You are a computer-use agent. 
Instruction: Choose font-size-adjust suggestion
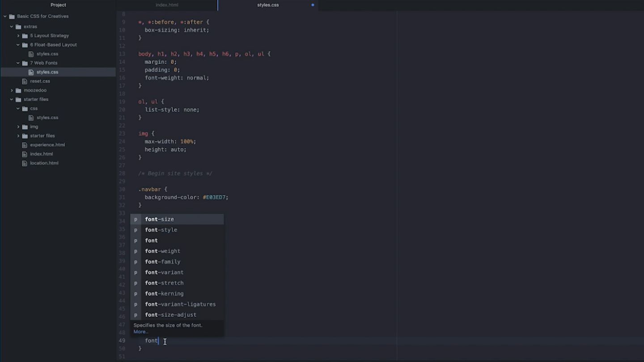[177, 315]
